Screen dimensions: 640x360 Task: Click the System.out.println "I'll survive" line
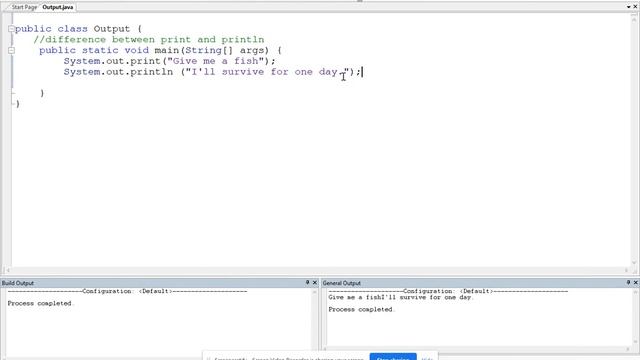[x=212, y=72]
